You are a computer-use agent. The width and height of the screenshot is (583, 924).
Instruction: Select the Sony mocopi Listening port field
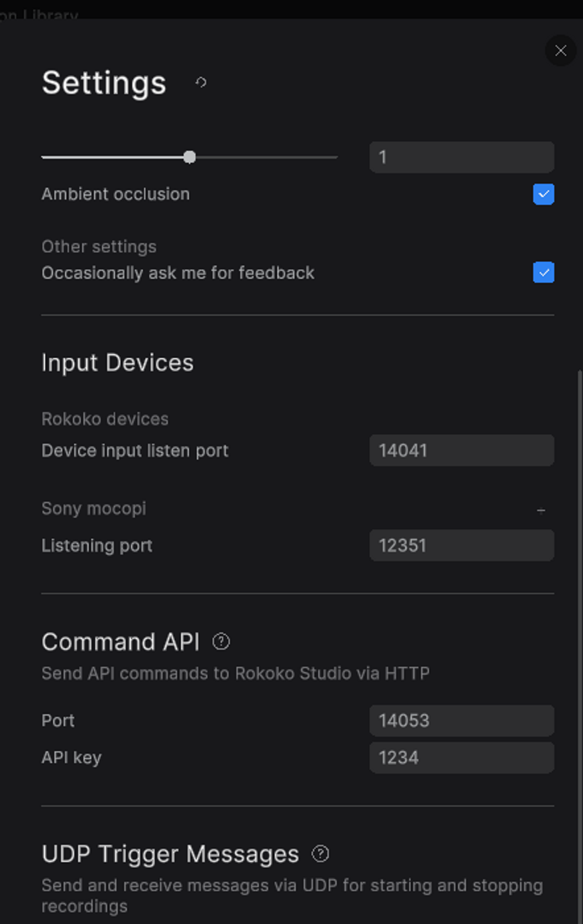[462, 546]
